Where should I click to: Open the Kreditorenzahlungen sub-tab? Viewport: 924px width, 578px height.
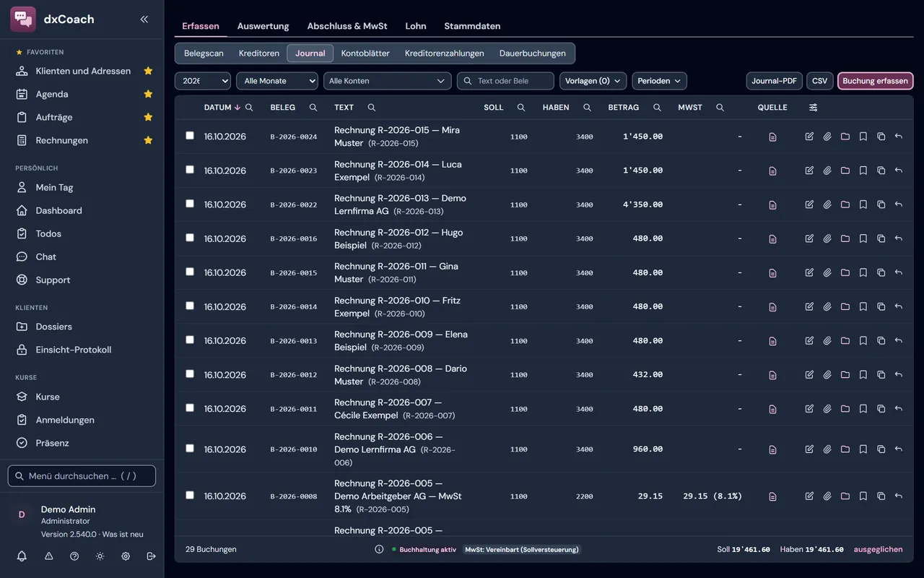click(x=445, y=53)
